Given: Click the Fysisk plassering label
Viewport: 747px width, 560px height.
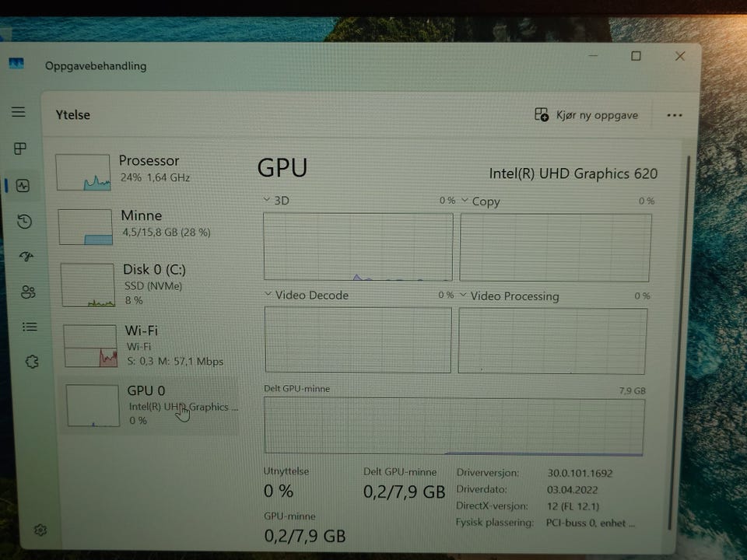Looking at the screenshot, I should [x=494, y=522].
